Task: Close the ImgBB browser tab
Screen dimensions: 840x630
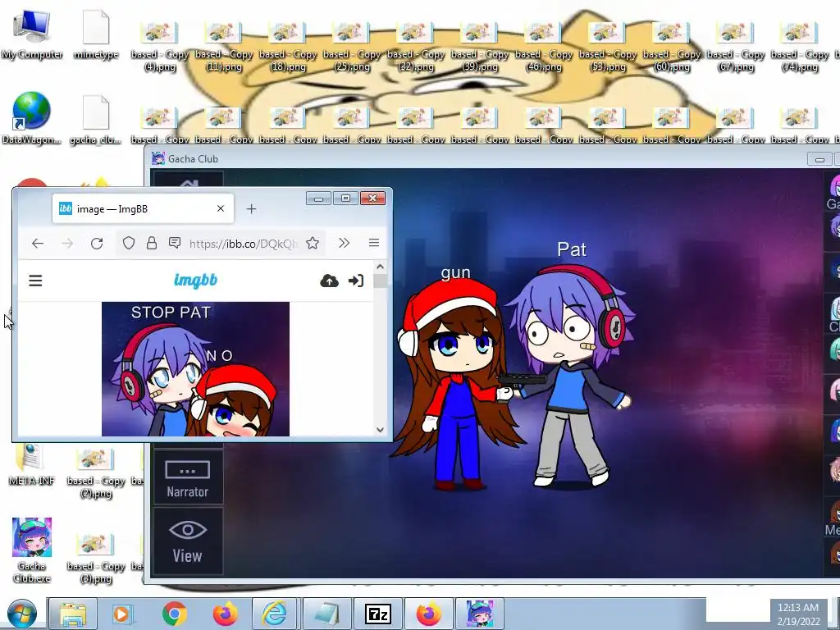Action: coord(220,208)
